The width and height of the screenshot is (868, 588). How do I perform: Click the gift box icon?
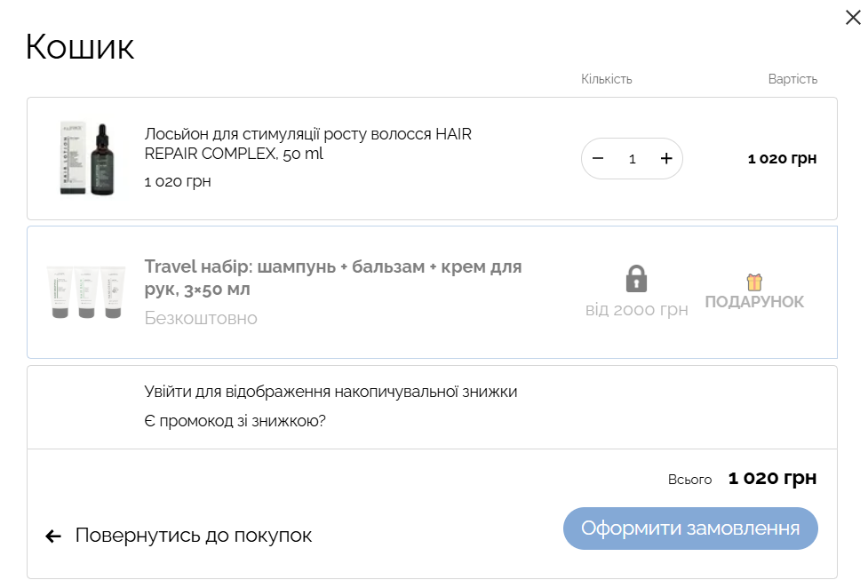point(754,282)
